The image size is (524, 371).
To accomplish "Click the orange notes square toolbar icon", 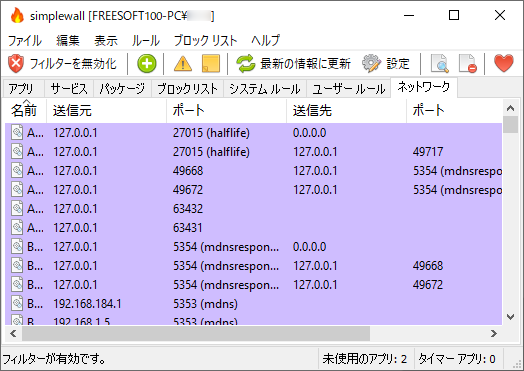I will click(x=211, y=64).
